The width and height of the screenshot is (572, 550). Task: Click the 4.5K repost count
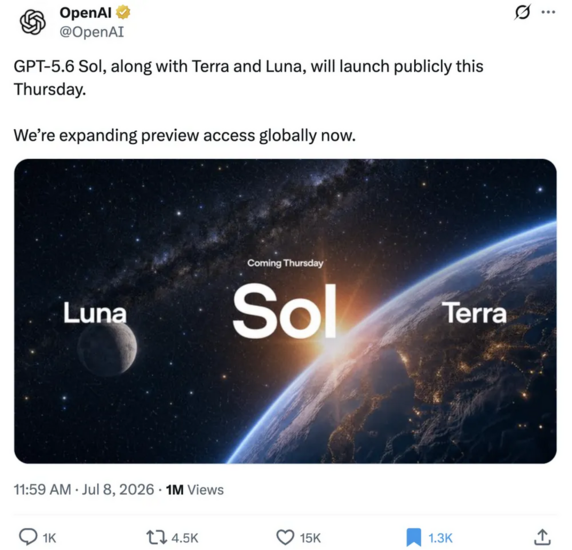click(185, 538)
